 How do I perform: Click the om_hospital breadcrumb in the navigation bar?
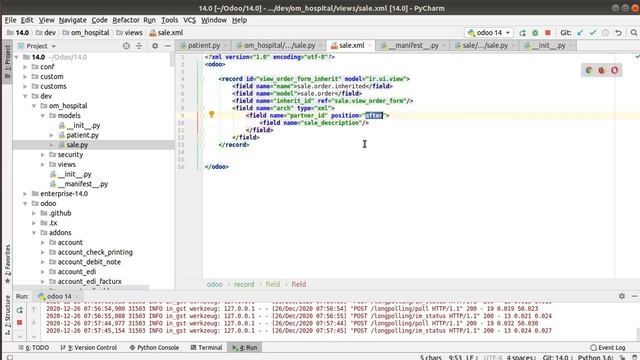(90, 33)
